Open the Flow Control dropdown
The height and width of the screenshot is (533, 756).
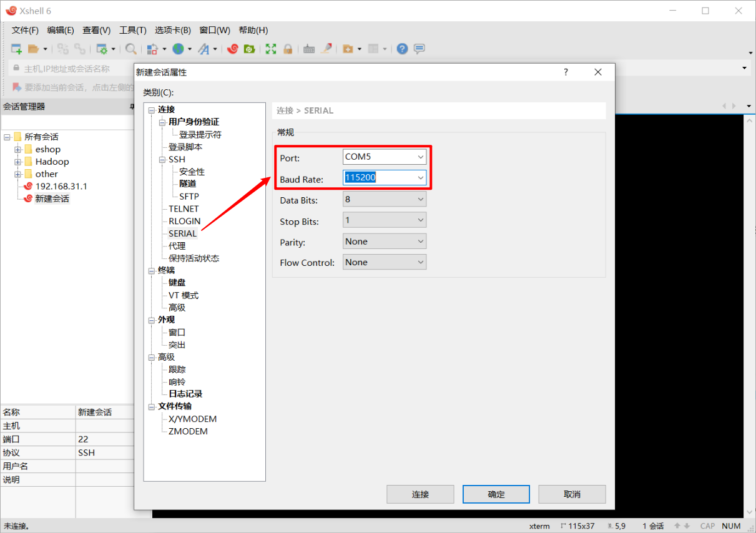click(x=385, y=262)
